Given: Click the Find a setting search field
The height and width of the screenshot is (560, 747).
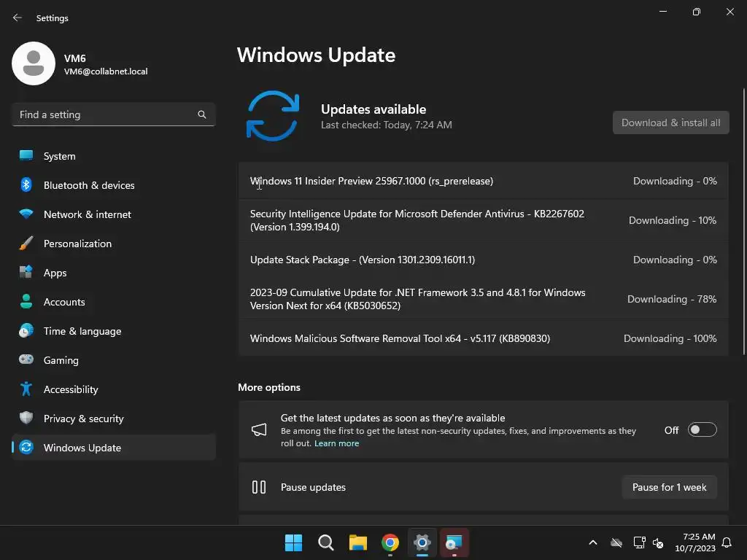Looking at the screenshot, I should click(113, 114).
